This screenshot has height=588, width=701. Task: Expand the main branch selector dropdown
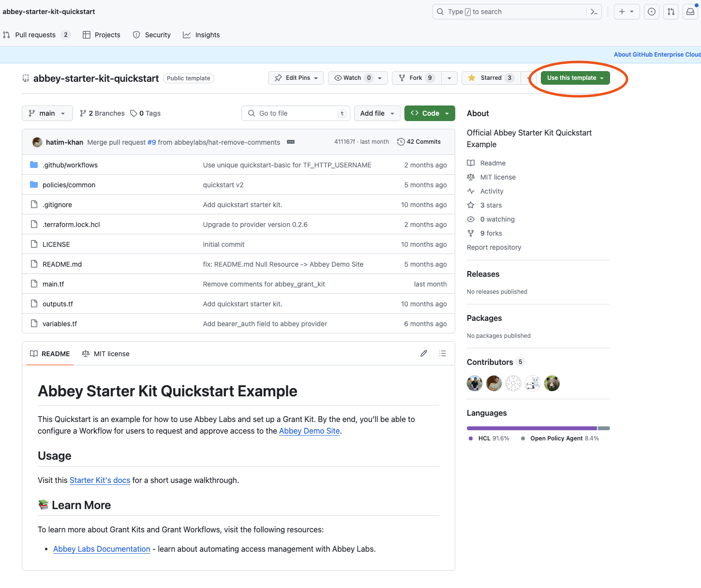(x=47, y=113)
